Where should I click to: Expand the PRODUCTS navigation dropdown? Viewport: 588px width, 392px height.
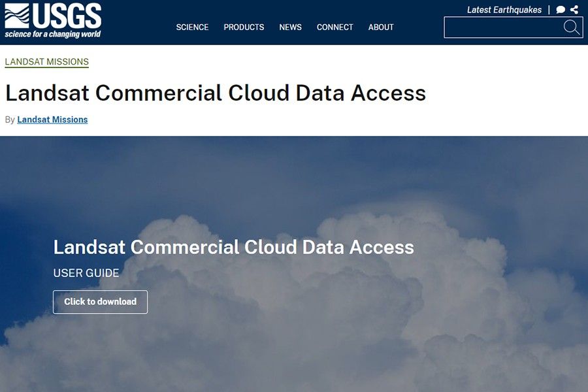(244, 27)
